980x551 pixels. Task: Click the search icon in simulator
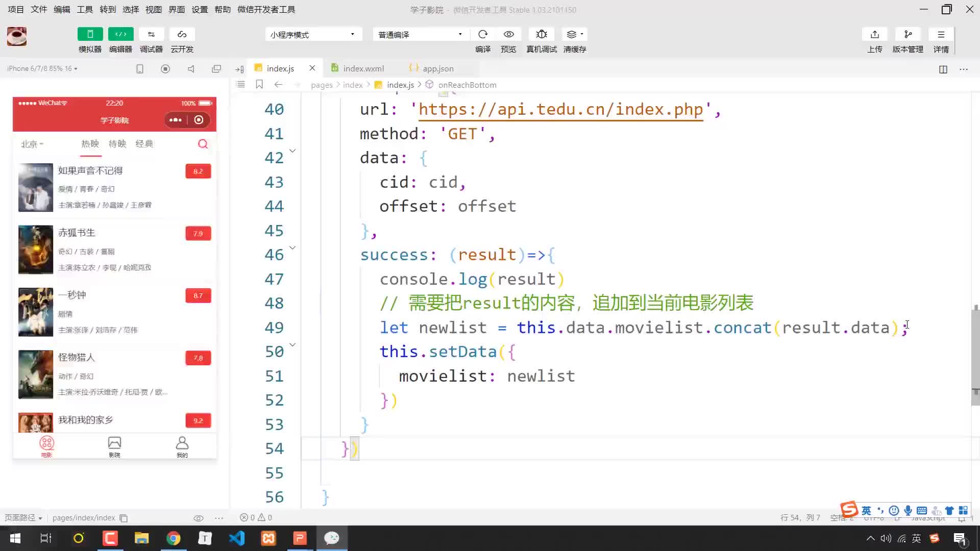coord(203,144)
